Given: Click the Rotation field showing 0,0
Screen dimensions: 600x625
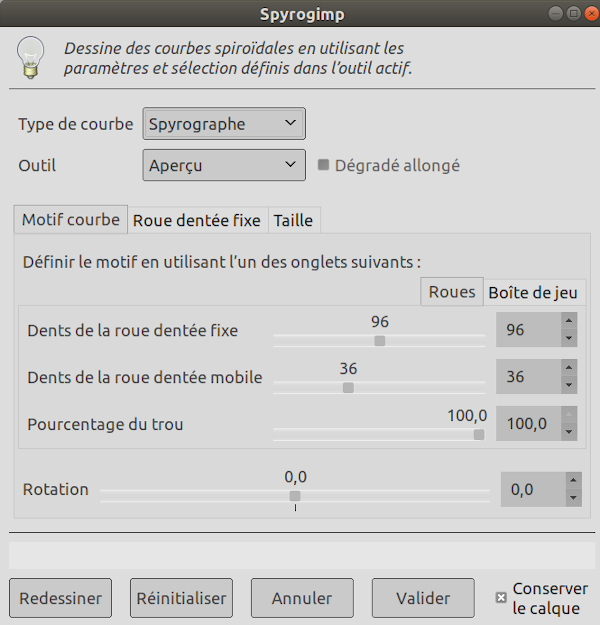Looking at the screenshot, I should click(x=533, y=489).
